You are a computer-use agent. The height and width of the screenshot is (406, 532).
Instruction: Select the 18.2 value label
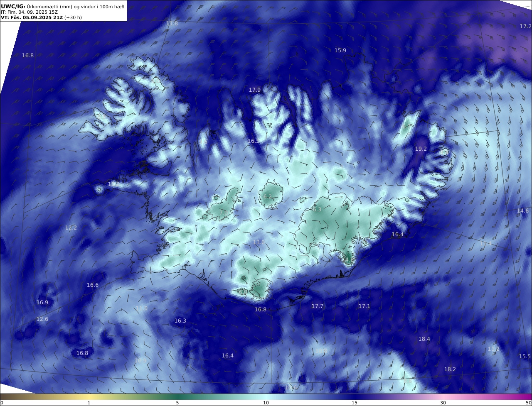(x=450, y=369)
